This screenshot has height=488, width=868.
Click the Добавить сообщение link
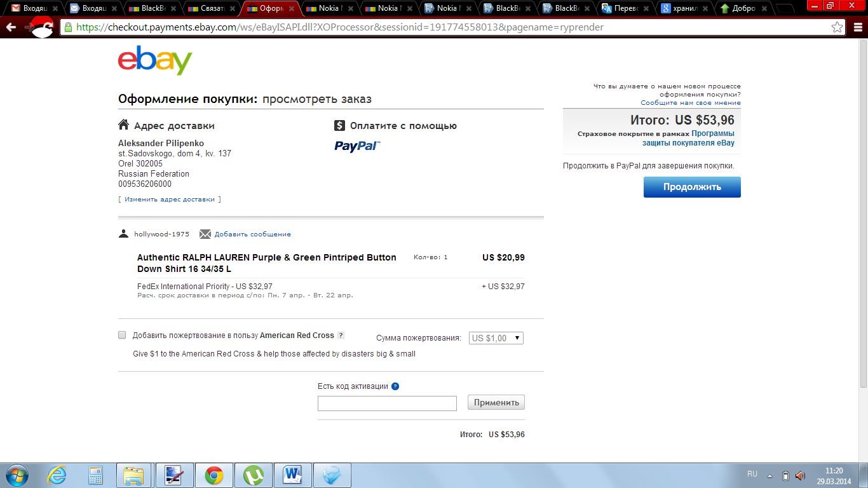point(253,234)
